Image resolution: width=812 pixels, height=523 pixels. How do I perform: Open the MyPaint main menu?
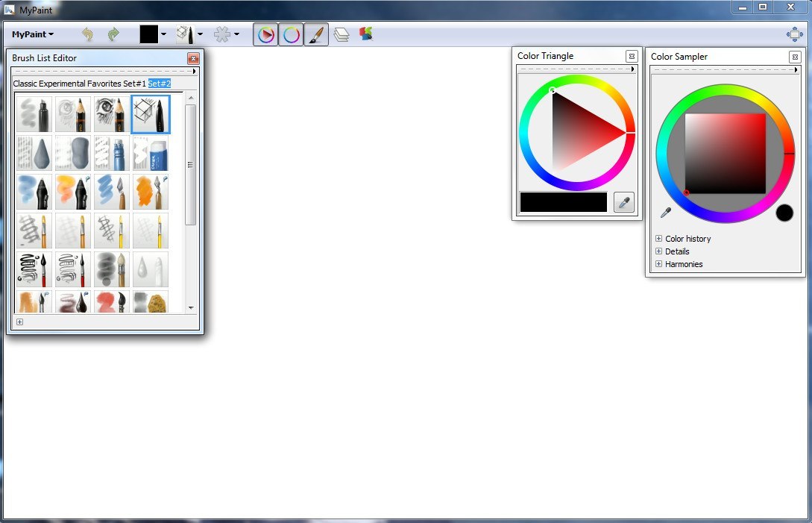[x=33, y=34]
